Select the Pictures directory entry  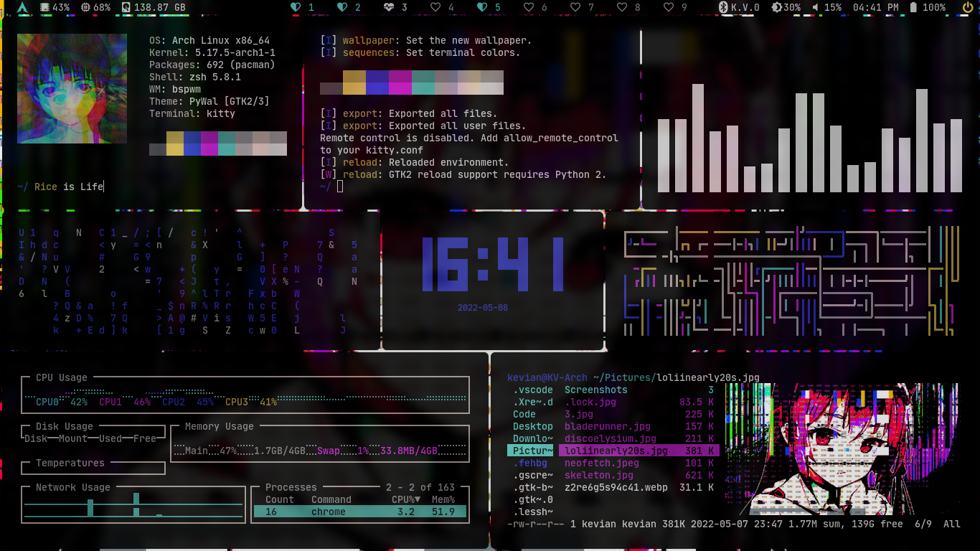click(x=528, y=451)
